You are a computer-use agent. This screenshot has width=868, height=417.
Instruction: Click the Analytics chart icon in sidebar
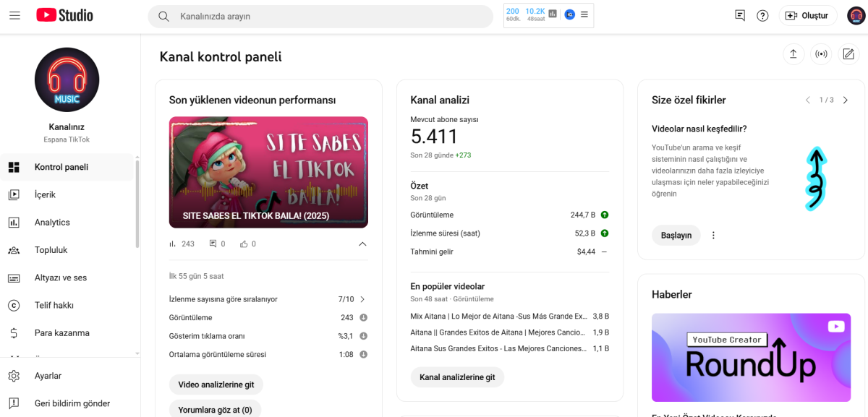[14, 223]
